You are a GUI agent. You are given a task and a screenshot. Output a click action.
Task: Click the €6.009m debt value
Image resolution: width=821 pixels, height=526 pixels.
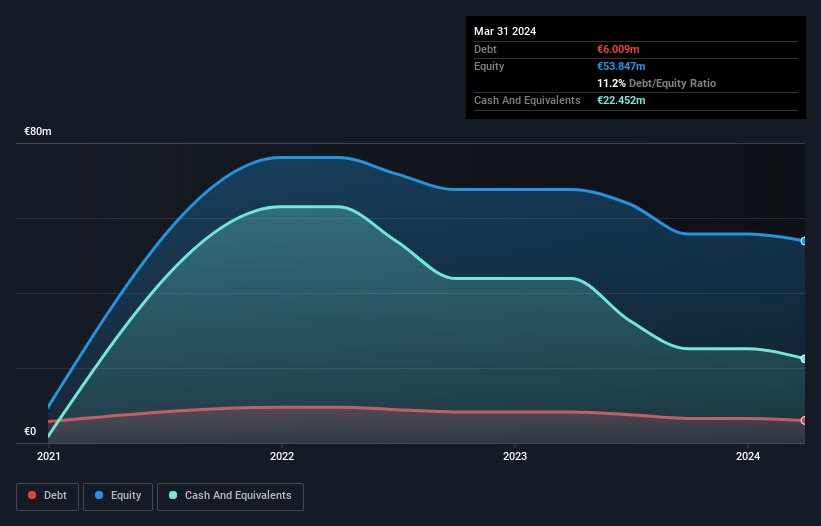coord(618,49)
